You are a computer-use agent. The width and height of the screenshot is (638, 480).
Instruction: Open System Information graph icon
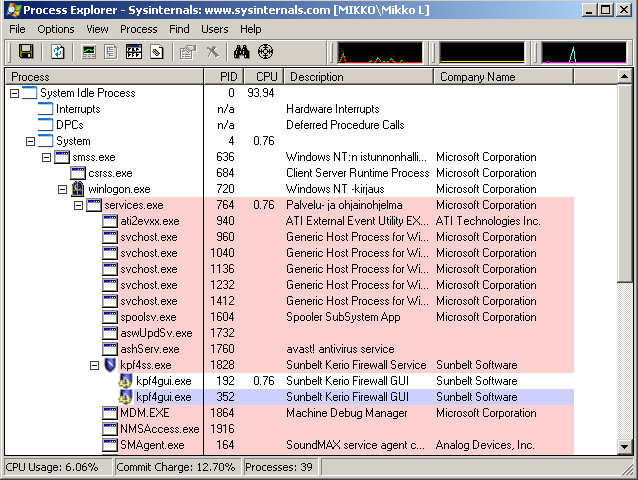tap(89, 52)
